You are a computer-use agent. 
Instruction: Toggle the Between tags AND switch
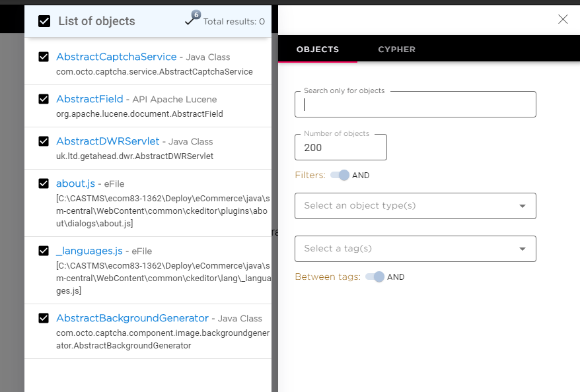point(375,277)
